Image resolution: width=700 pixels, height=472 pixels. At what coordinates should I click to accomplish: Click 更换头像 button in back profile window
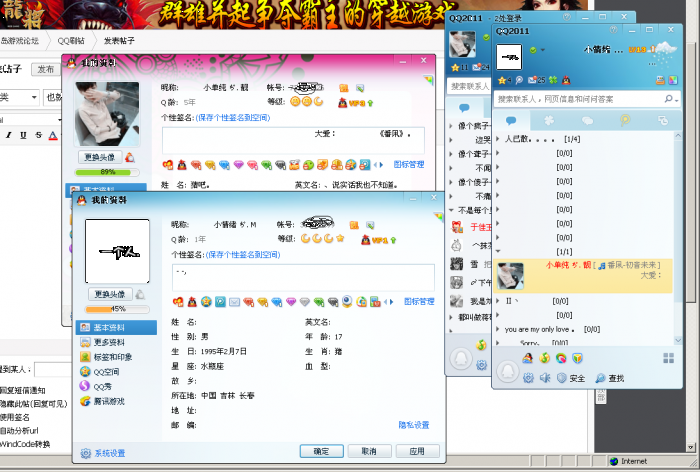pyautogui.click(x=100, y=157)
